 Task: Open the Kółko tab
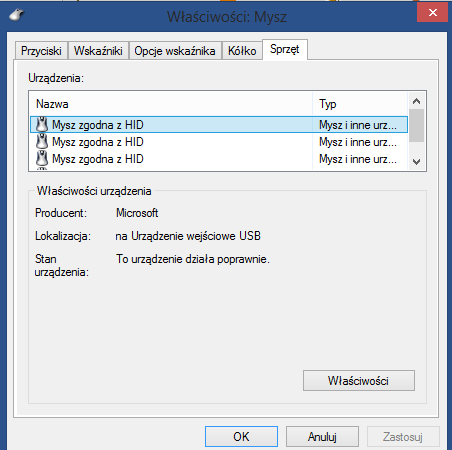(x=242, y=51)
